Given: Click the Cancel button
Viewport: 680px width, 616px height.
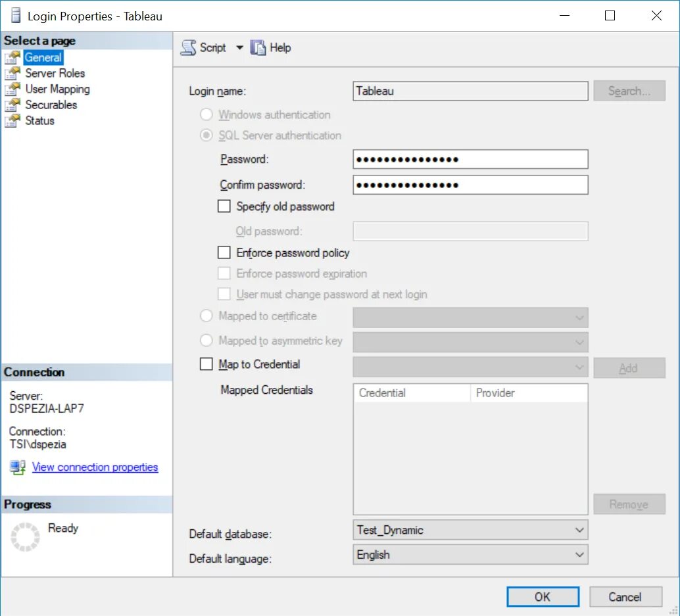Looking at the screenshot, I should pos(625,597).
